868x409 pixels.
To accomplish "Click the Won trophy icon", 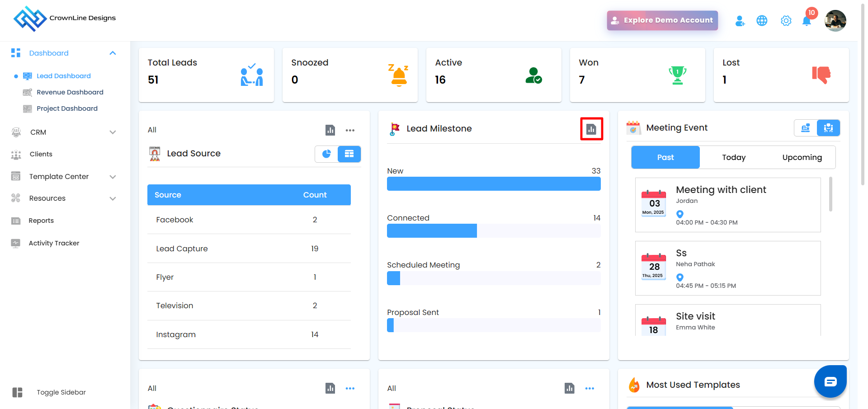I will tap(678, 75).
